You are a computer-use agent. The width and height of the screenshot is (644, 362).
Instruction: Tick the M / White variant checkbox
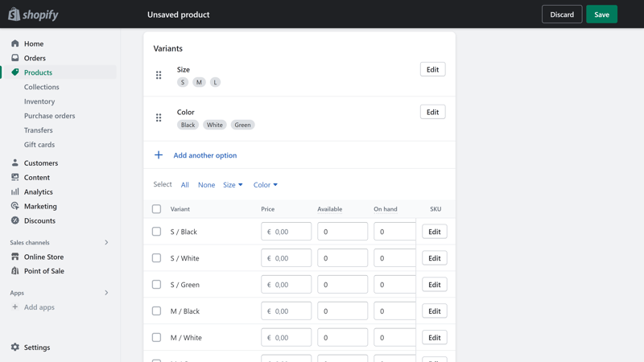point(156,337)
